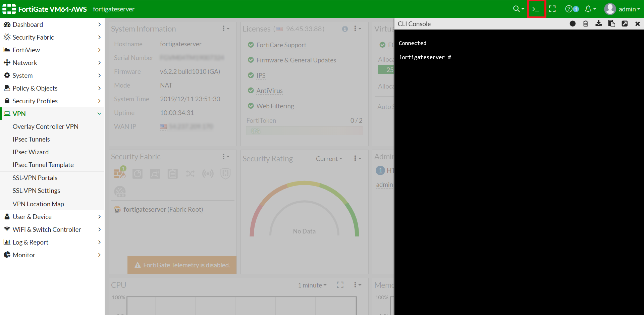Copy CLI console contents to clipboard
644x315 pixels.
(x=611, y=24)
